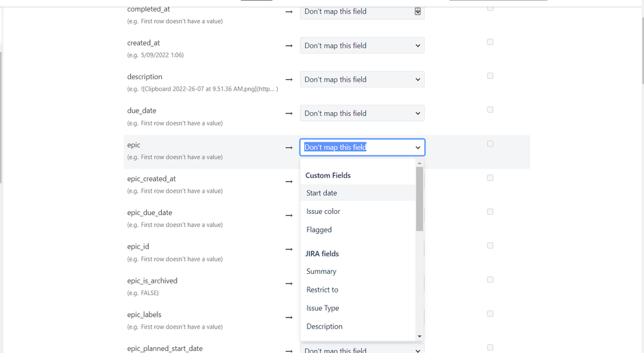Click the dropdown list scrollbar thumb
644x353 pixels.
(419, 199)
